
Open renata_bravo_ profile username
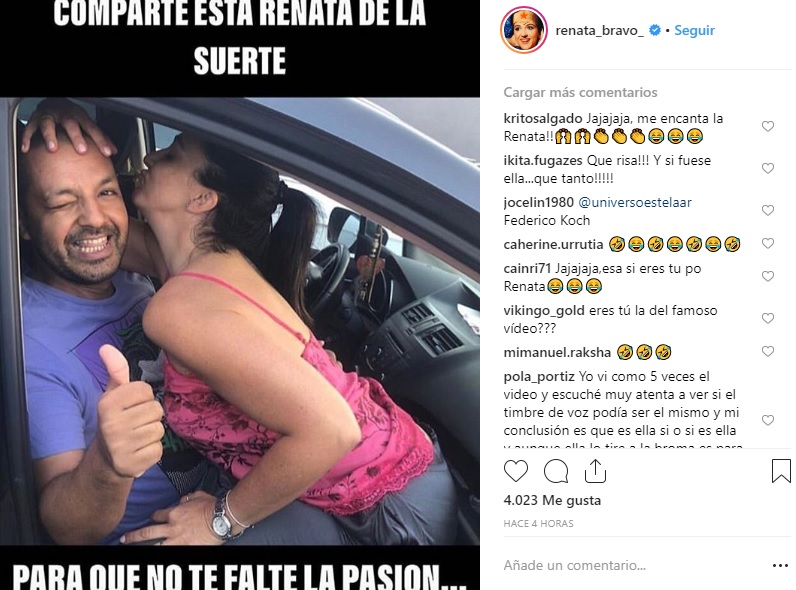pyautogui.click(x=600, y=30)
